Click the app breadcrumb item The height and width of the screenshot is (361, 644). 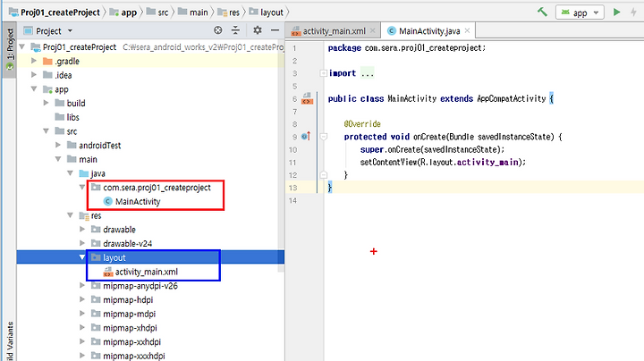[123, 13]
